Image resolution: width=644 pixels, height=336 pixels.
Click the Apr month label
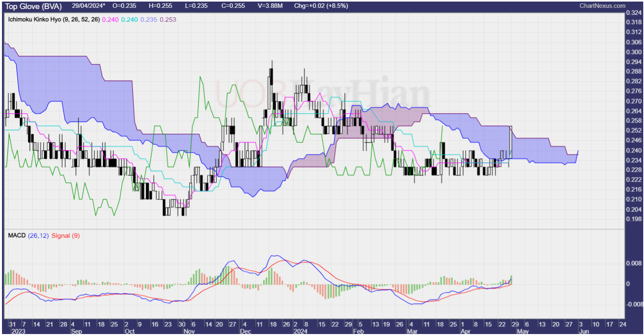pos(465,331)
